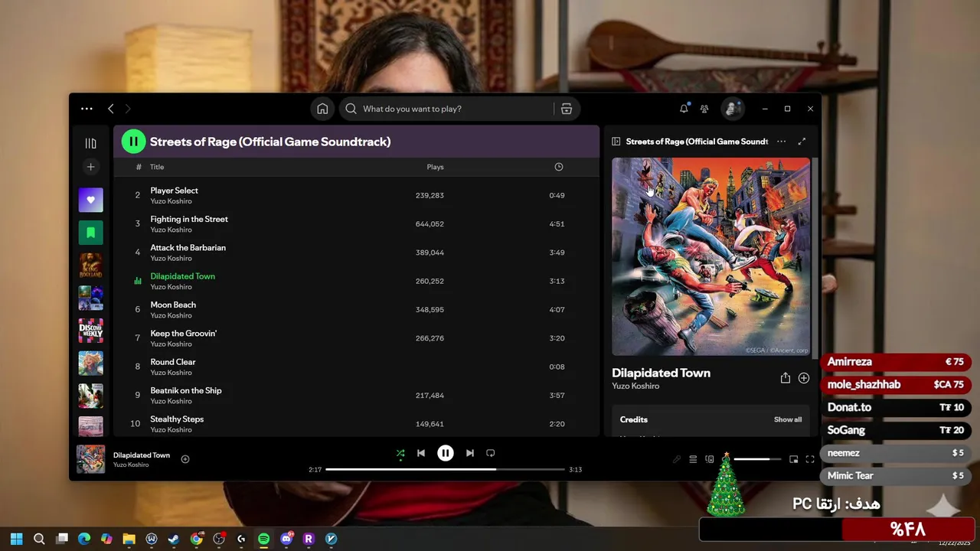Open the user profile avatar menu

click(x=733, y=109)
